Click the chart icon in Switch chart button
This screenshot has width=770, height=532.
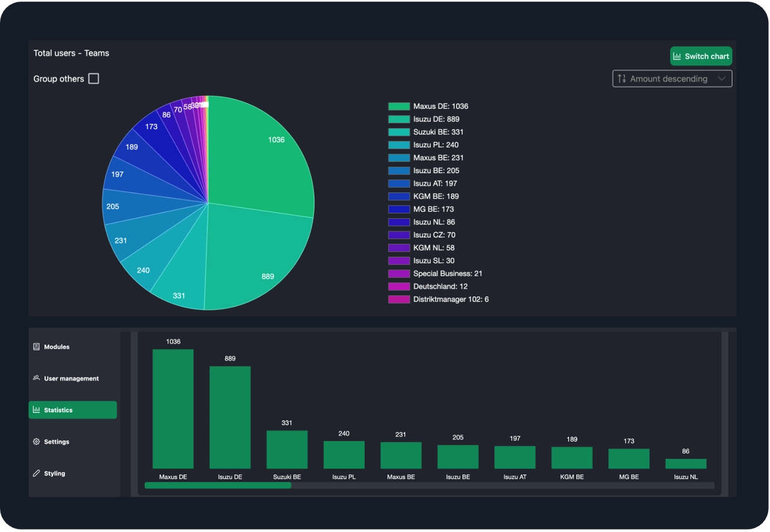coord(677,56)
